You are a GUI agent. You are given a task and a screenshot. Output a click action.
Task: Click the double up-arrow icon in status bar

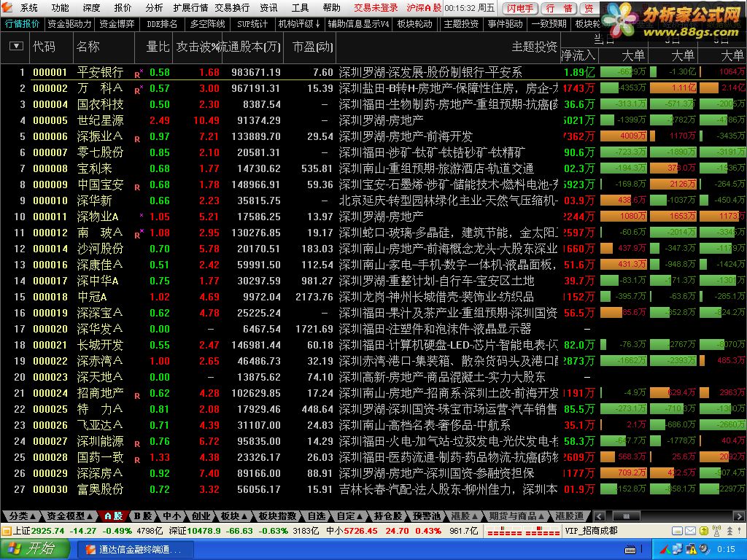point(729,531)
